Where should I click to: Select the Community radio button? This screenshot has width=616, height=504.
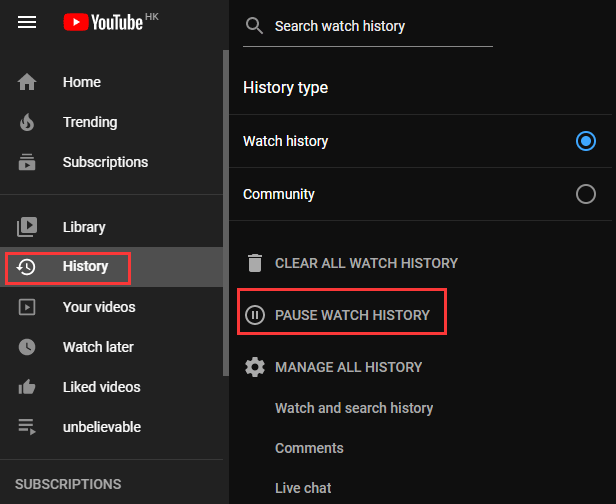[586, 194]
